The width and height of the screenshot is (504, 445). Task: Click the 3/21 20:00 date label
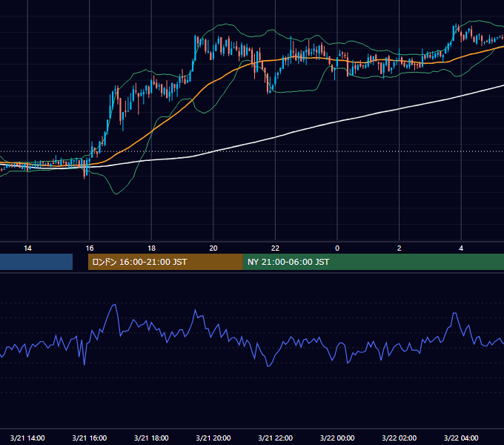(213, 438)
